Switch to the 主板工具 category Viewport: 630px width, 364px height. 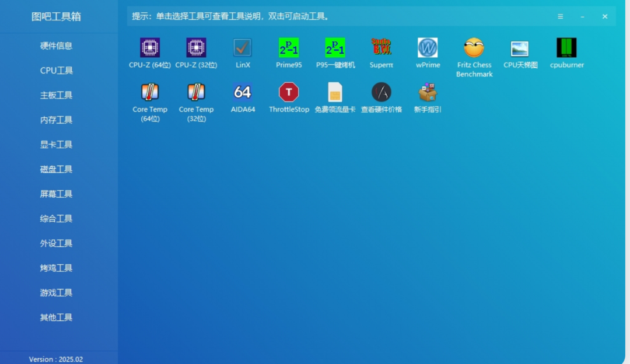(56, 95)
